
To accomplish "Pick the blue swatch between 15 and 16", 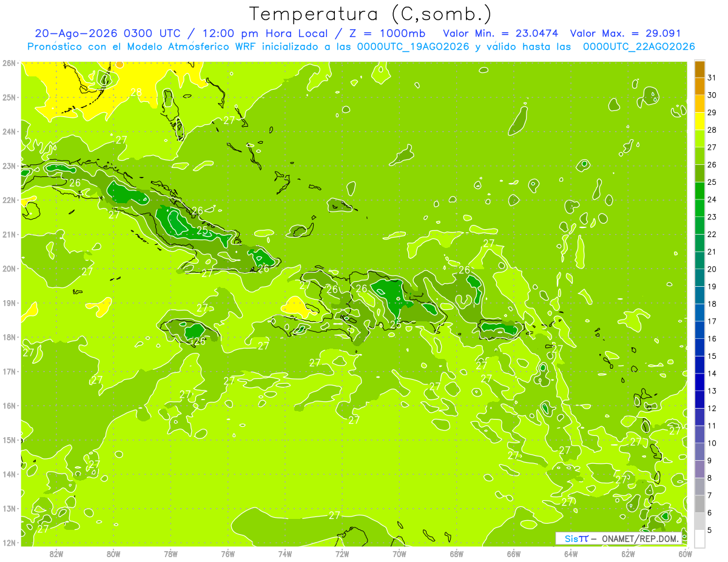I will pyautogui.click(x=699, y=347).
